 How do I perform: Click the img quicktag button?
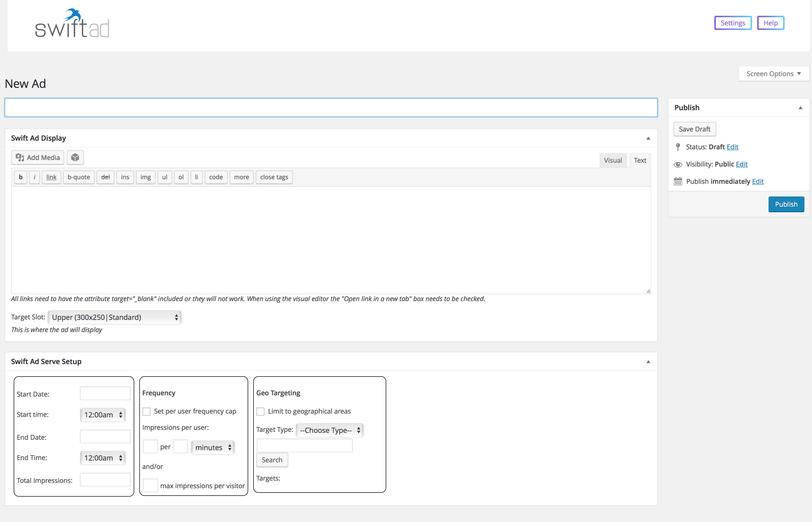coord(146,177)
